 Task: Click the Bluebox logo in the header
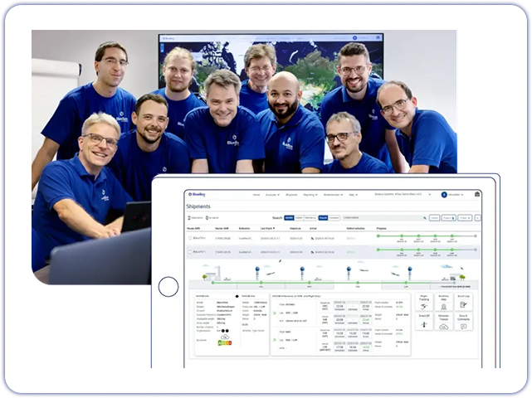(197, 194)
